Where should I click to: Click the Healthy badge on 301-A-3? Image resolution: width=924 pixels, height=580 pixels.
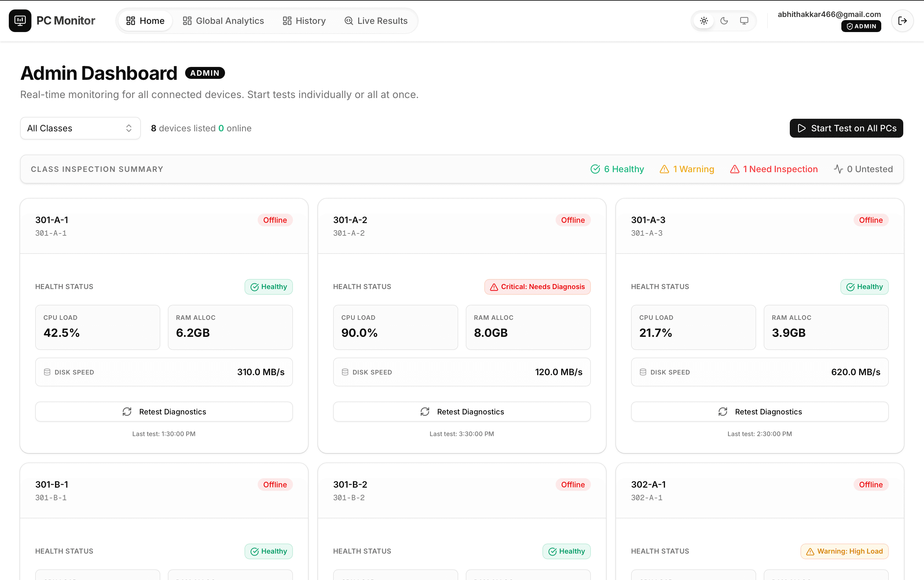[865, 287]
